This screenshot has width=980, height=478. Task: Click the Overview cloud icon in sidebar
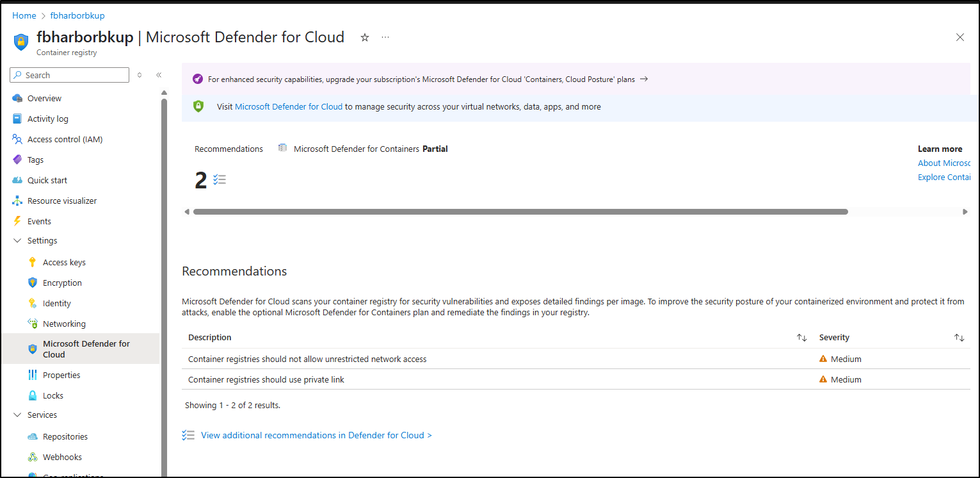click(17, 98)
